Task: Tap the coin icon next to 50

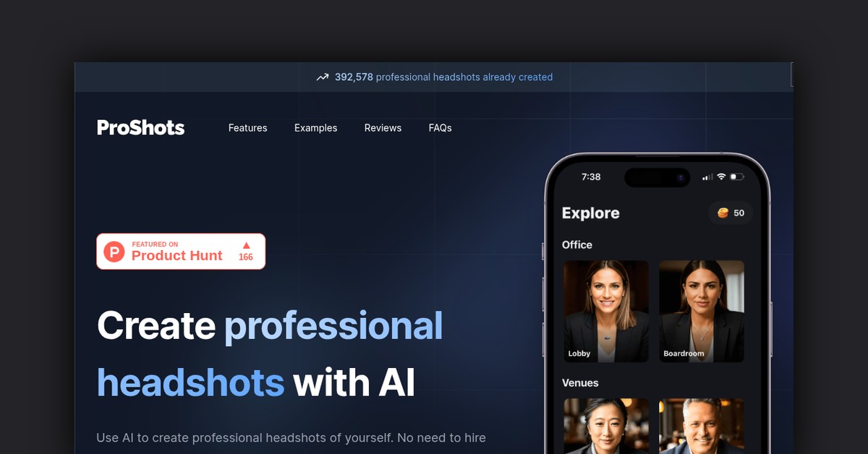Action: click(x=723, y=213)
